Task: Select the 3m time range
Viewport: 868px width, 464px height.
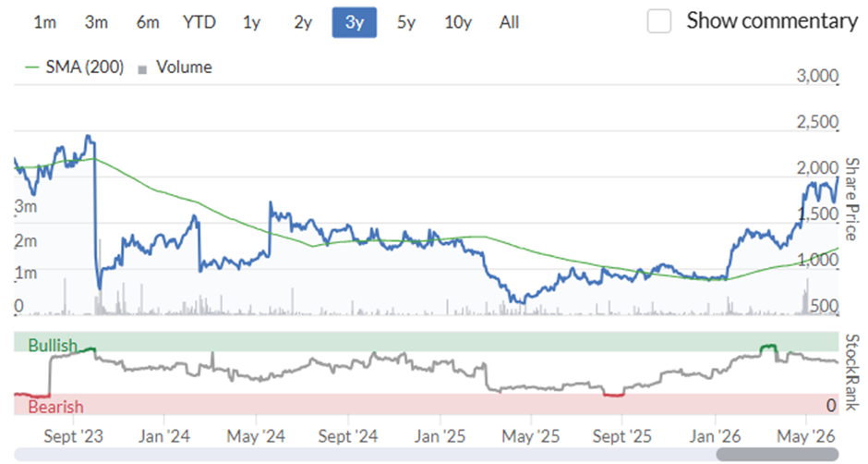Action: click(x=96, y=23)
